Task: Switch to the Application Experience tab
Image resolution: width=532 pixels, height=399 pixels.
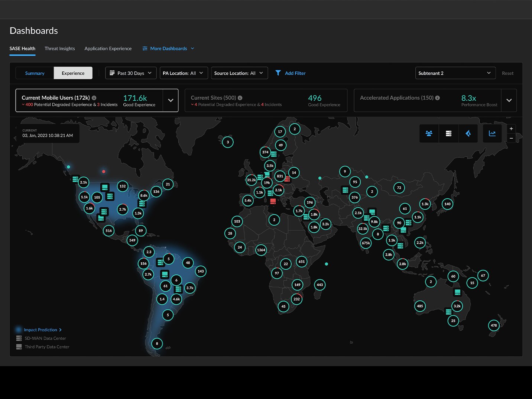Action: pyautogui.click(x=108, y=48)
